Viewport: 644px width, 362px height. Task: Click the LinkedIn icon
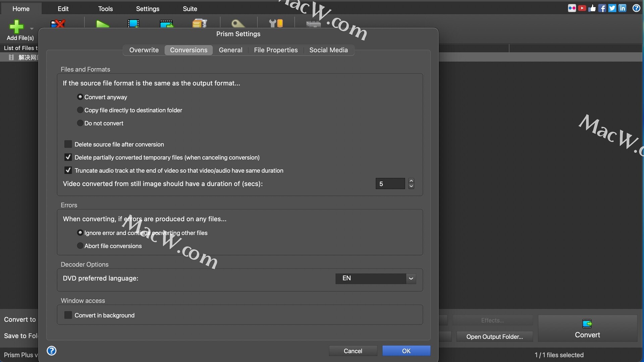pyautogui.click(x=622, y=8)
